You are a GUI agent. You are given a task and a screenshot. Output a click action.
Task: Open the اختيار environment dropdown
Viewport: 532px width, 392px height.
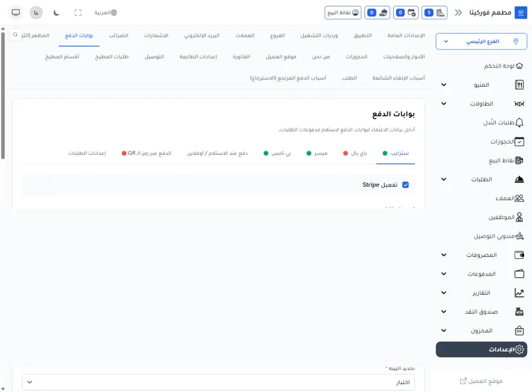(x=218, y=381)
